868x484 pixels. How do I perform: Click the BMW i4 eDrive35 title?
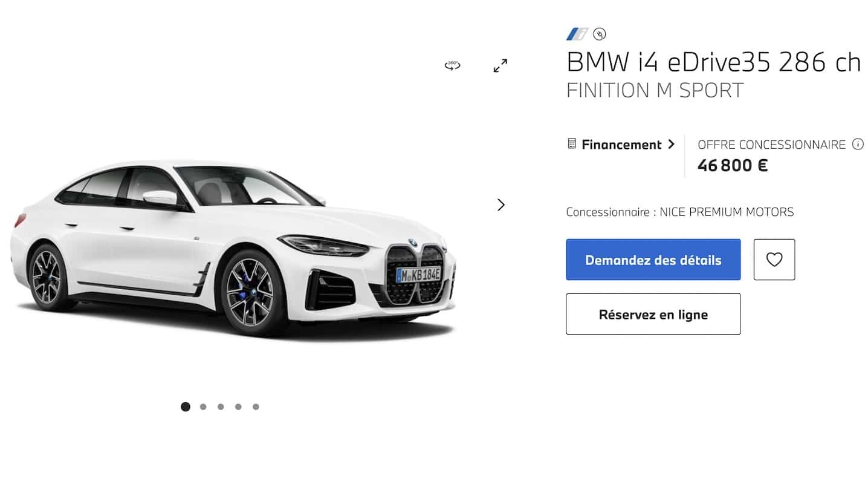click(x=713, y=62)
